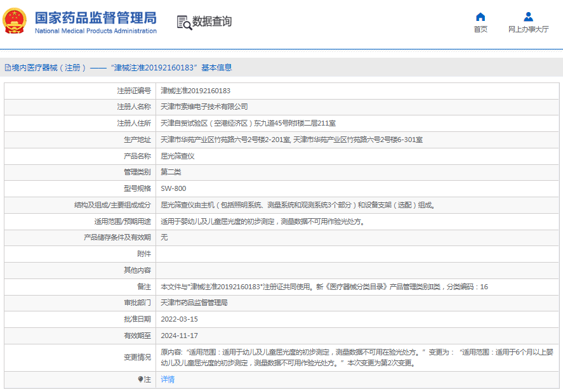Click the national emblem logo
Image resolution: width=563 pixels, height=392 pixels.
15,22
